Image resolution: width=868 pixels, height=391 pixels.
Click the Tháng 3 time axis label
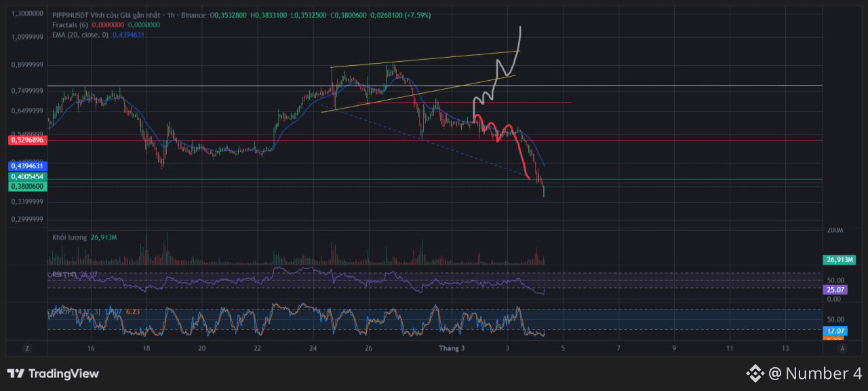tap(452, 348)
